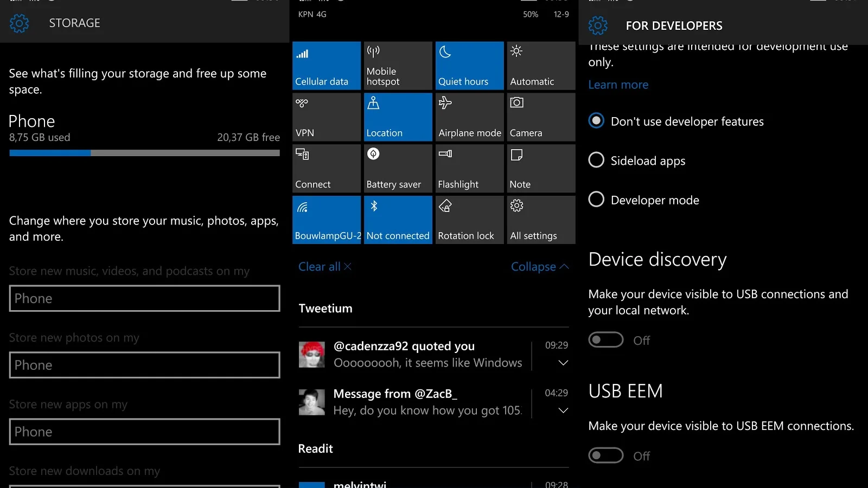Open the music, videos, and podcasts storage dropdown
The image size is (868, 488).
tap(144, 298)
